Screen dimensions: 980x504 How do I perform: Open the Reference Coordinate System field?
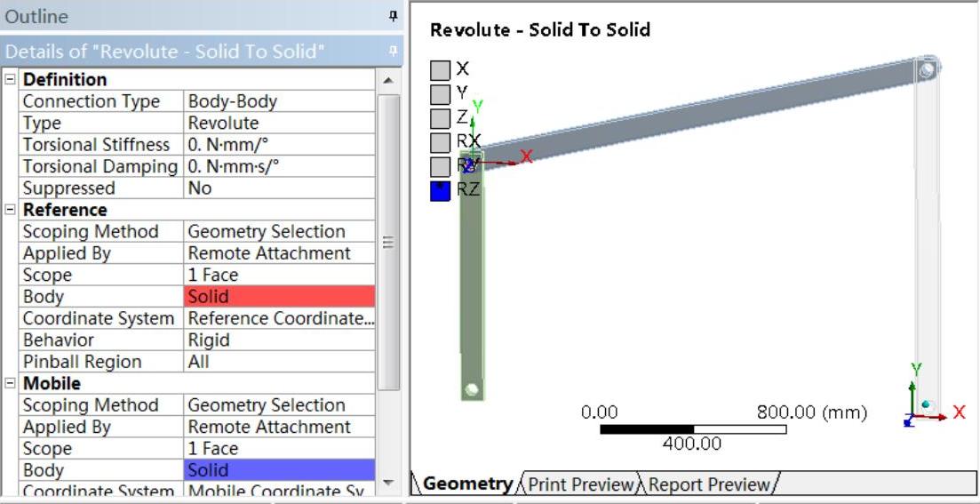pyautogui.click(x=279, y=318)
